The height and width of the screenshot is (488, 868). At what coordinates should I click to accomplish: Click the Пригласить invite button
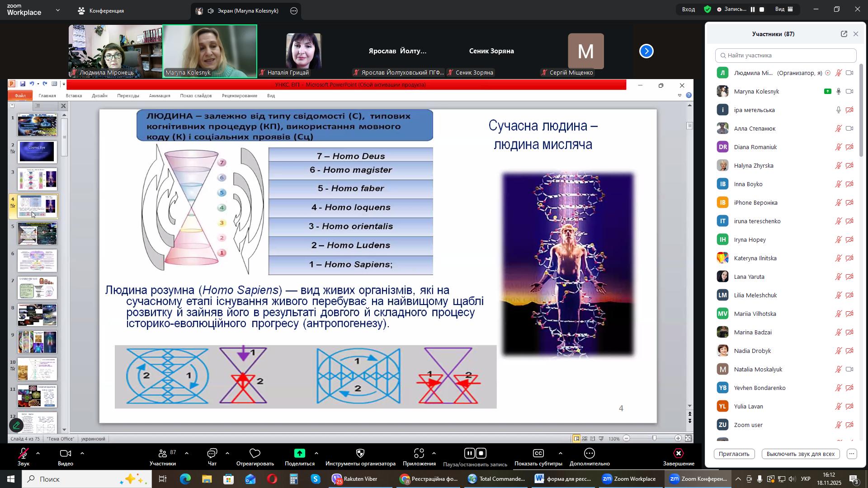coord(734,454)
